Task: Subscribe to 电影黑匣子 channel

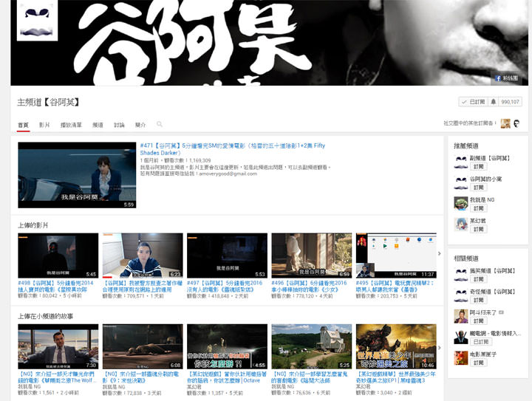Action: coord(478,363)
